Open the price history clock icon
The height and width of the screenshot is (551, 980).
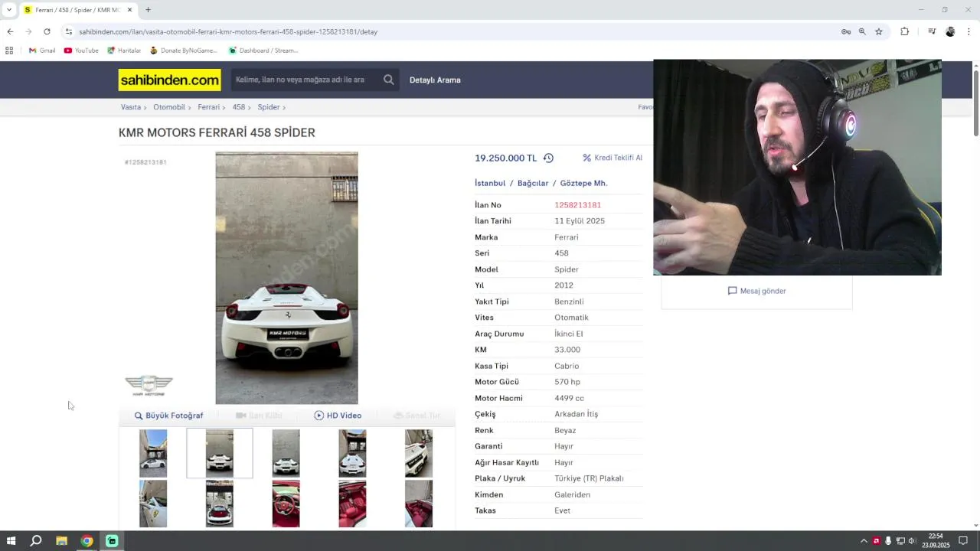[548, 158]
